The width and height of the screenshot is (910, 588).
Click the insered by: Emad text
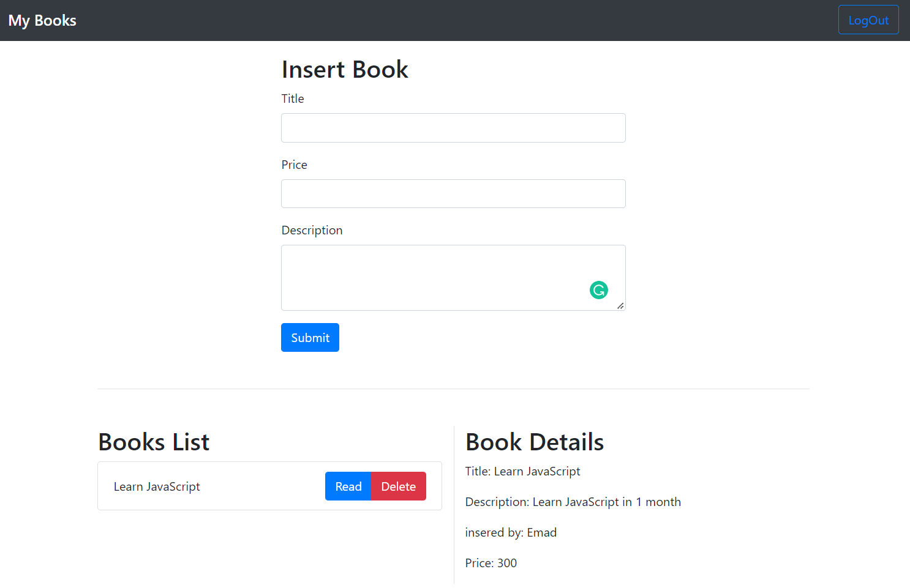(x=511, y=532)
